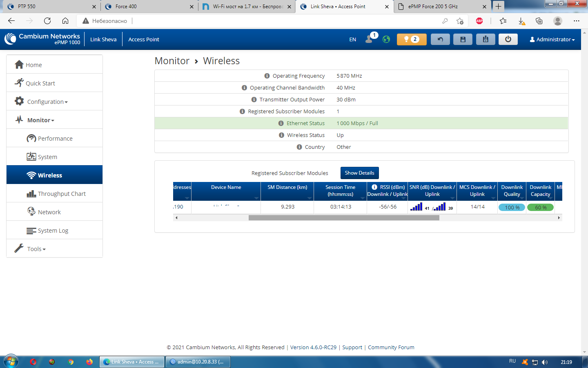Screen dimensions: 588x368
Task: Click the undo changes arrow button
Action: (x=440, y=39)
